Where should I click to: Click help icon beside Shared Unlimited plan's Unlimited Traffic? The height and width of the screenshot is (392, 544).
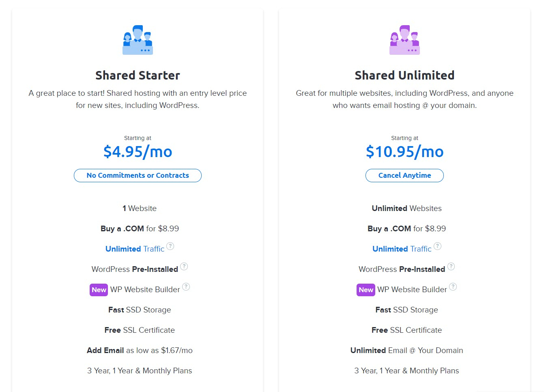437,246
